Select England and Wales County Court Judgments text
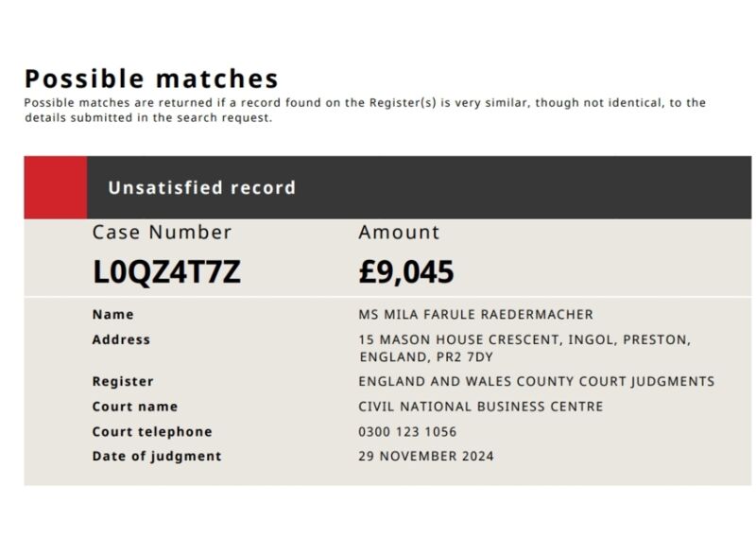 coord(537,381)
